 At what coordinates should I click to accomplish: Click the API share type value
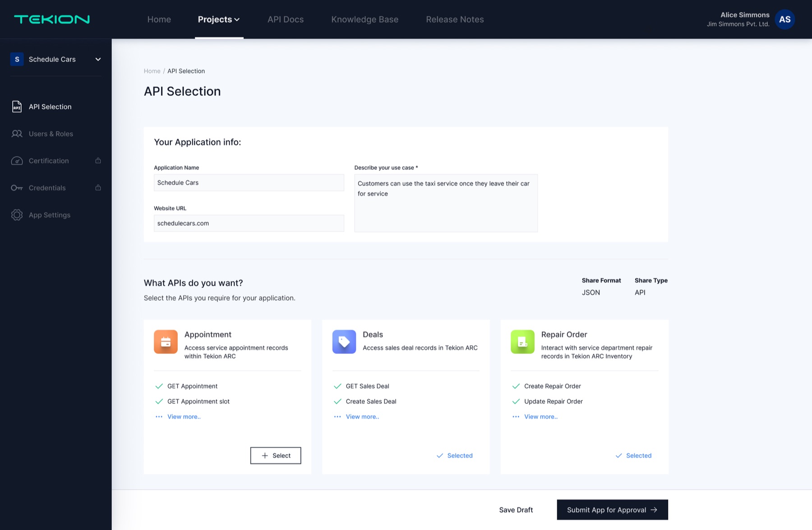(x=640, y=293)
